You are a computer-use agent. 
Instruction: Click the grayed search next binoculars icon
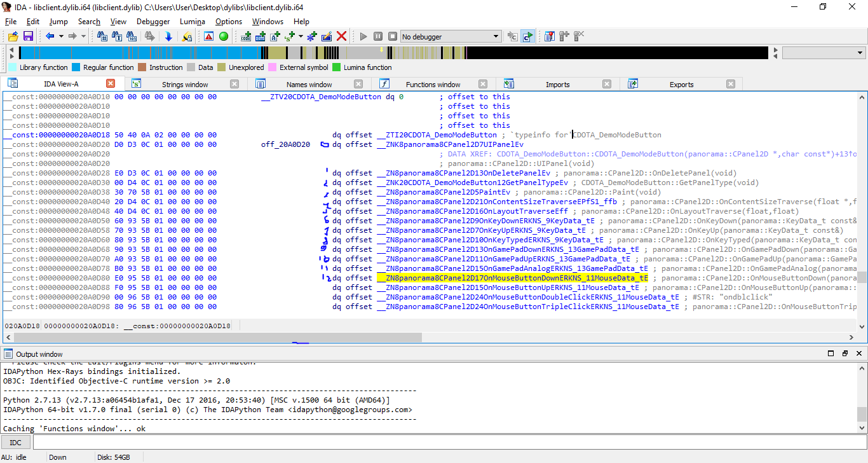point(151,36)
